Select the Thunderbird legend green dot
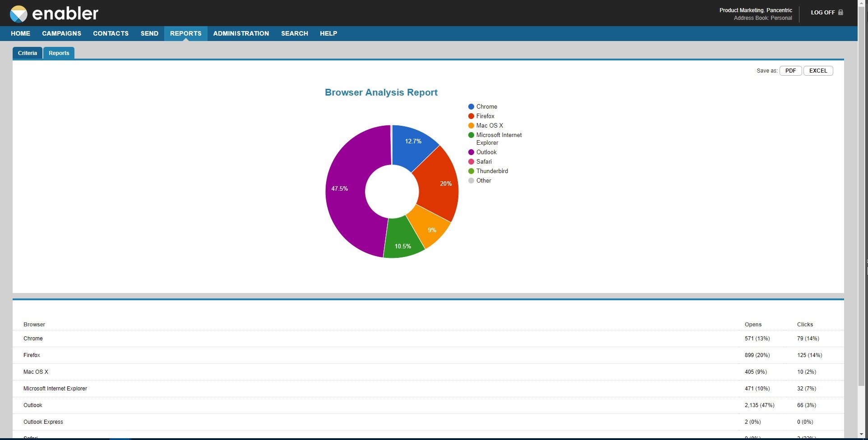868x440 pixels. 471,171
